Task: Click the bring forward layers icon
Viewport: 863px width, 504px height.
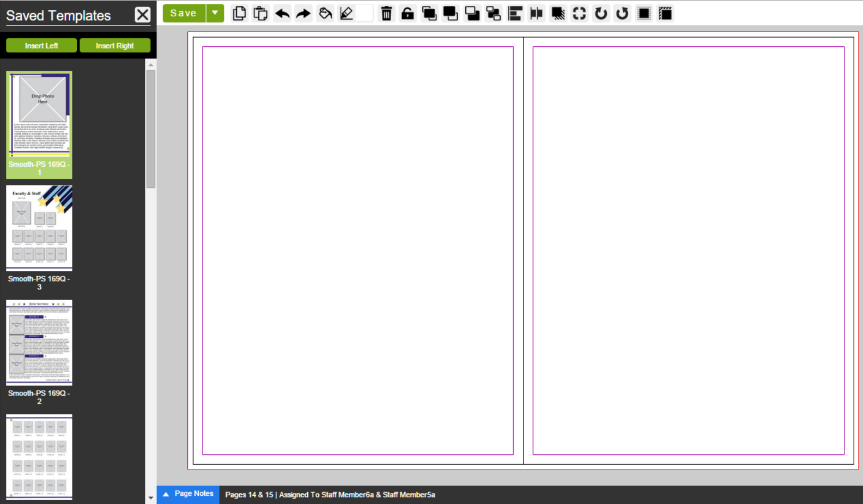Action: [429, 13]
